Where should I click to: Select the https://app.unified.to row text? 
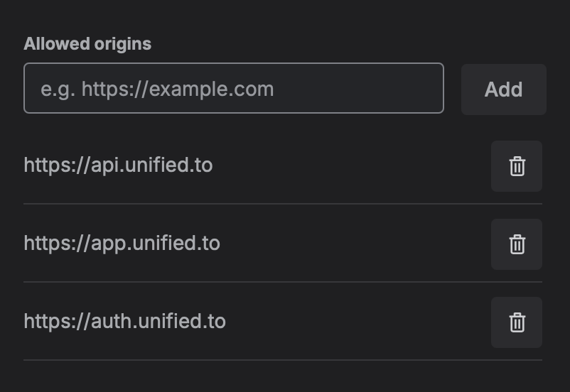pyautogui.click(x=122, y=244)
